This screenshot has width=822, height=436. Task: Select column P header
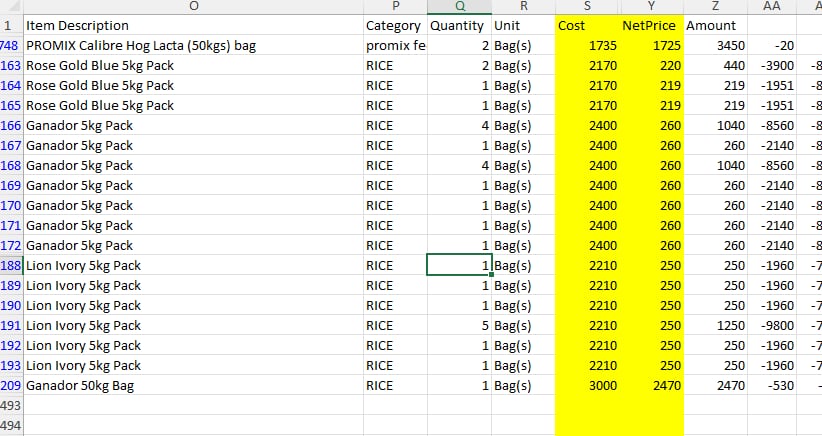click(394, 7)
